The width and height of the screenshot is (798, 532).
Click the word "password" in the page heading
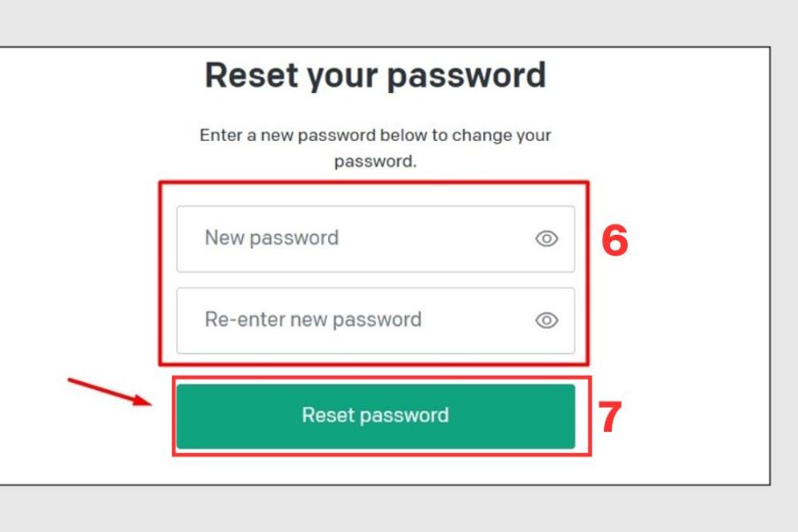pos(465,75)
